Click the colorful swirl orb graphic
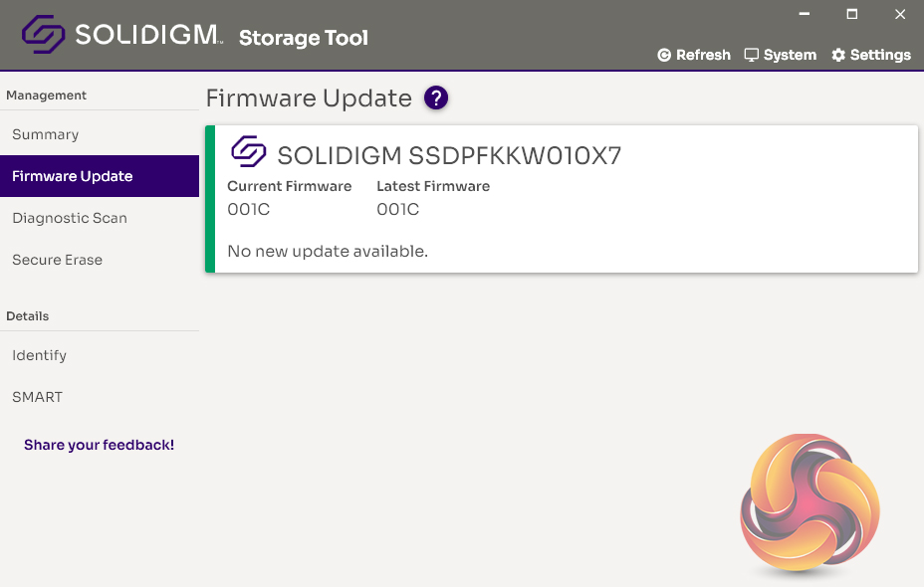924x587 pixels. click(x=808, y=504)
